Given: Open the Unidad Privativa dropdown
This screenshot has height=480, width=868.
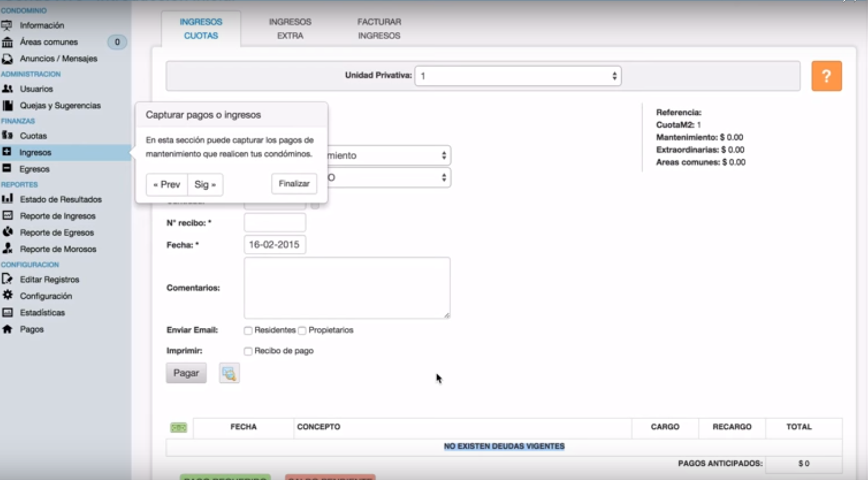Looking at the screenshot, I should [x=517, y=76].
